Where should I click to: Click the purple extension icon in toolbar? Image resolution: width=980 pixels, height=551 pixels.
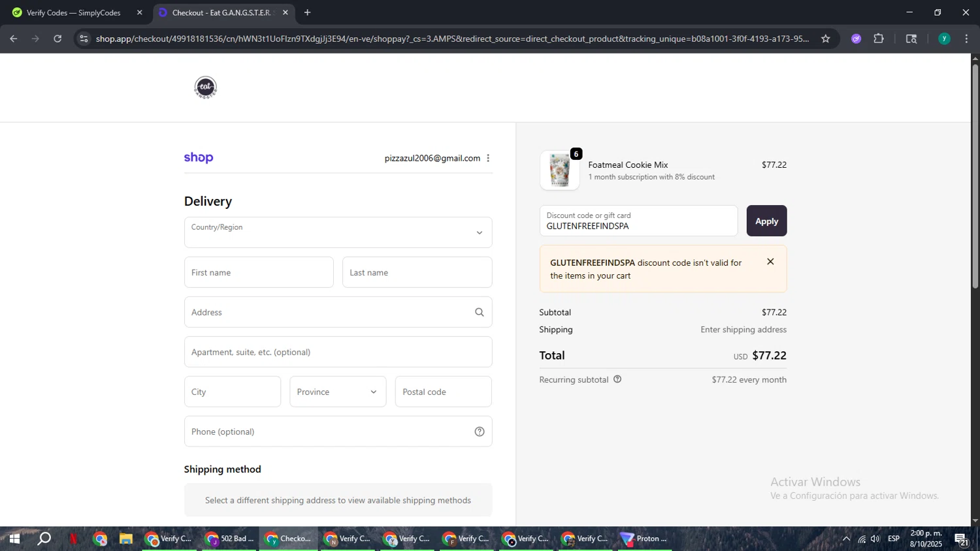(856, 39)
